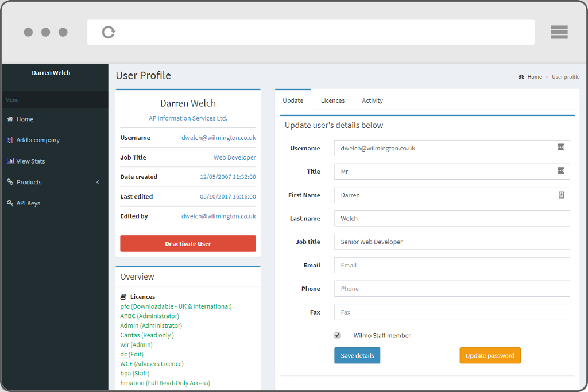Screen dimensions: 588x392
Task: Click the Update password button
Action: pos(490,355)
